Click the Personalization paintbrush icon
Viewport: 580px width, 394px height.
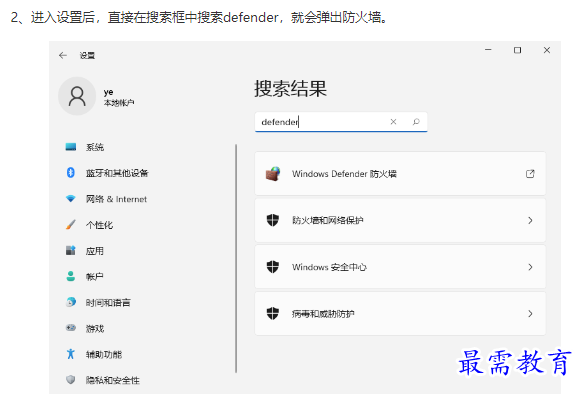[x=71, y=225]
